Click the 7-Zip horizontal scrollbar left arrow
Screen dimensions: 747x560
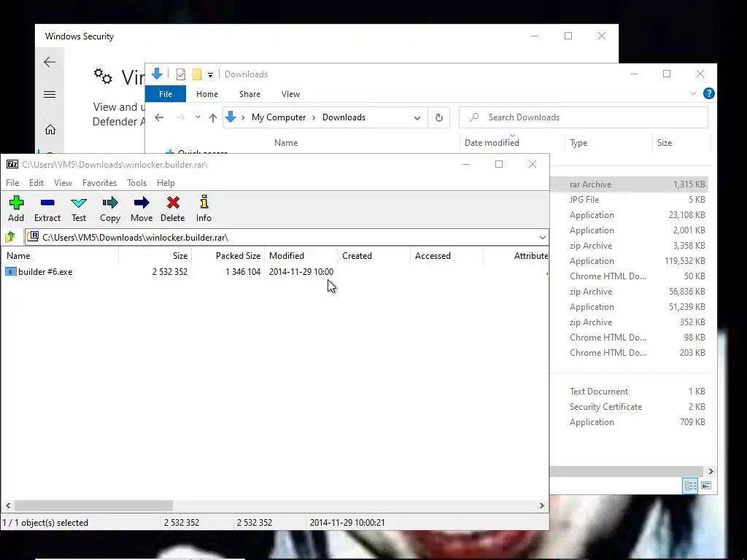click(x=8, y=506)
